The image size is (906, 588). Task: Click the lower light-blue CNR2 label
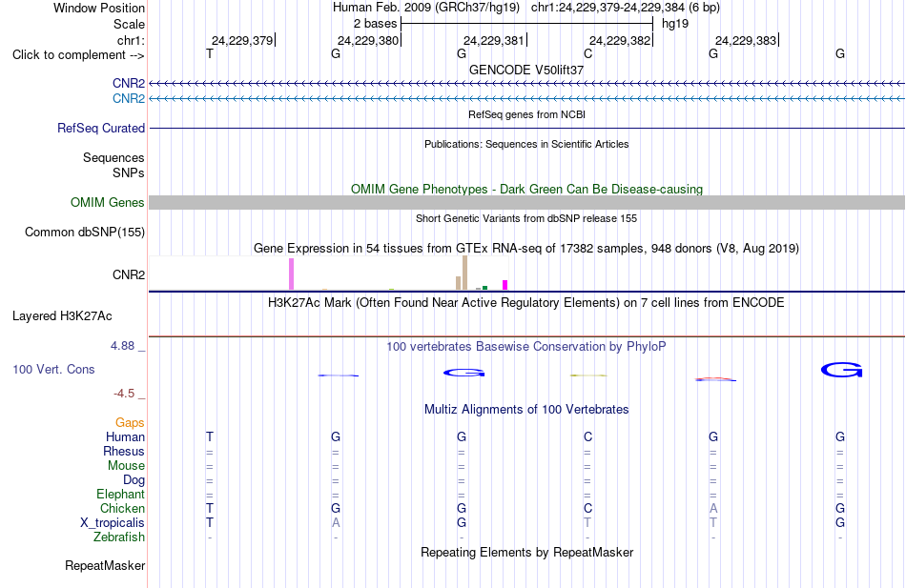(x=129, y=98)
